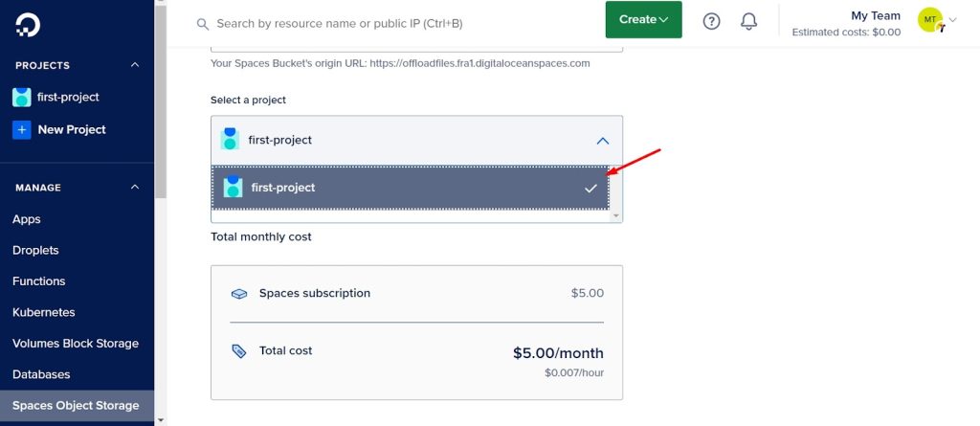This screenshot has height=426, width=980.
Task: Click the DigitalOcean logo icon
Action: (28, 24)
